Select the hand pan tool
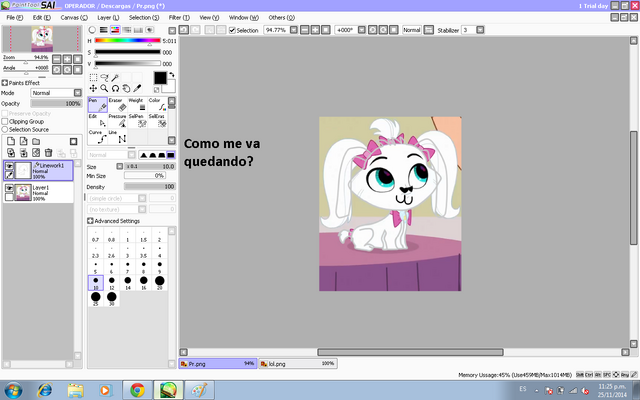 click(x=127, y=88)
